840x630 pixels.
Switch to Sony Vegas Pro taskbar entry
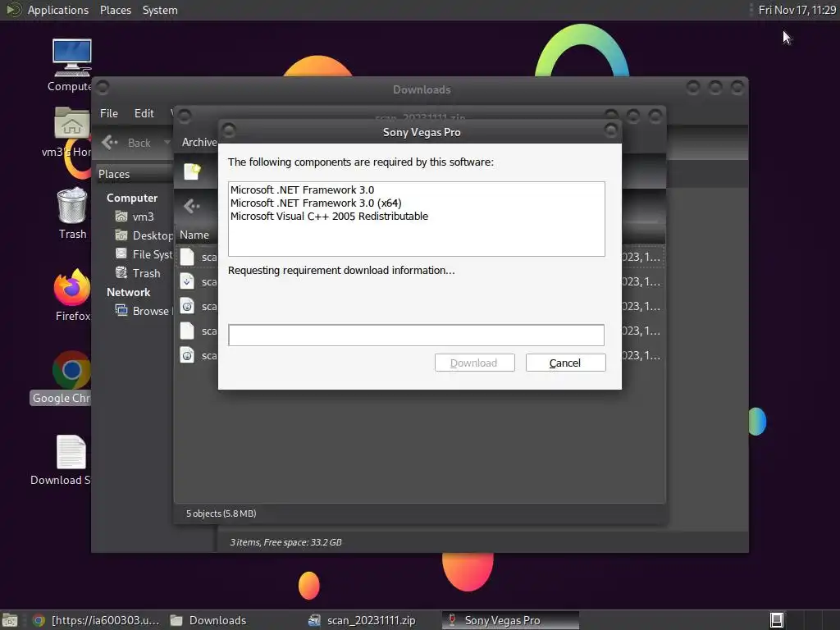(x=510, y=620)
